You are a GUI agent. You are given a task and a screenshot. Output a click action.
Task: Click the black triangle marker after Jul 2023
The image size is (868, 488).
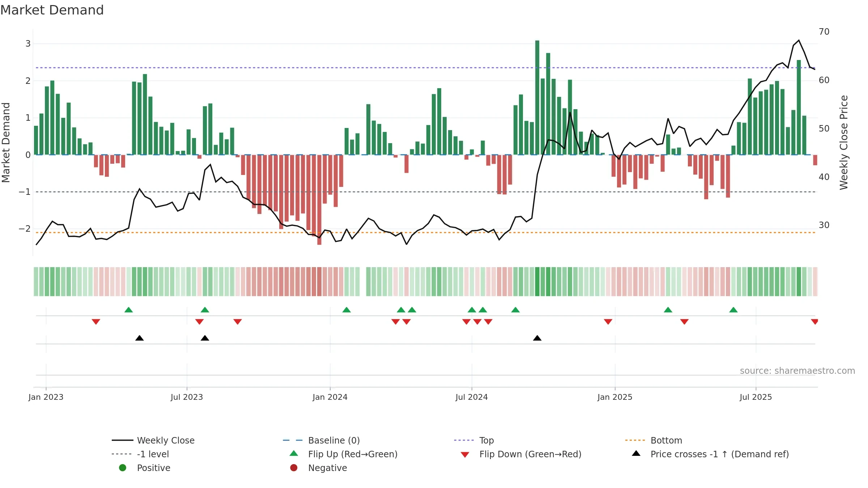tap(205, 338)
